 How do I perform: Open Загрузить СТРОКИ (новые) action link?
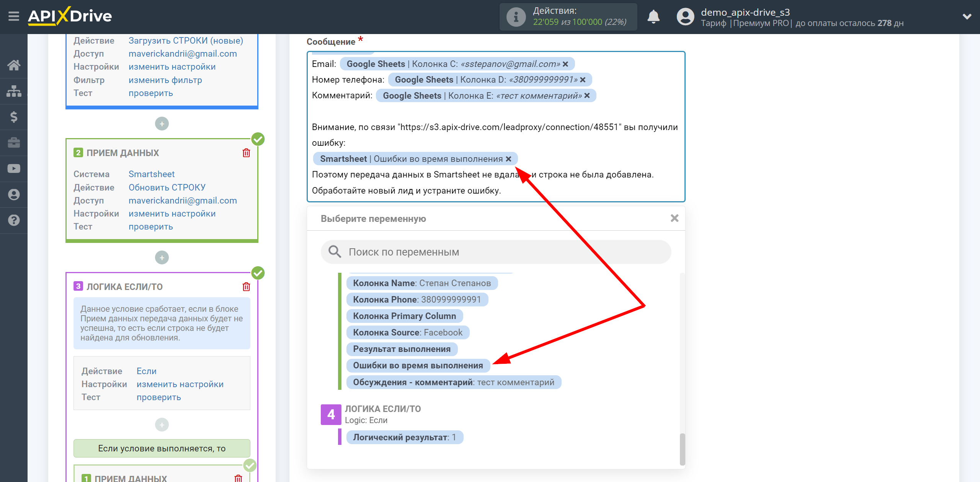pyautogui.click(x=186, y=41)
